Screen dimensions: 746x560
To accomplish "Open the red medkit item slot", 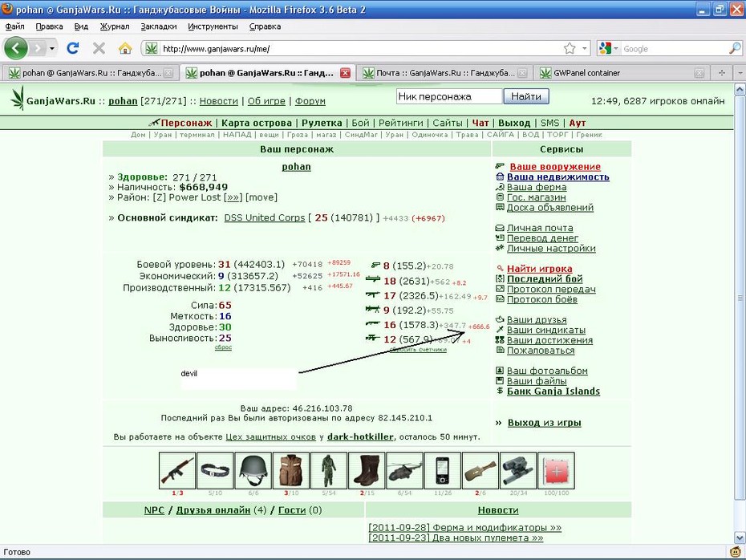I will 556,471.
